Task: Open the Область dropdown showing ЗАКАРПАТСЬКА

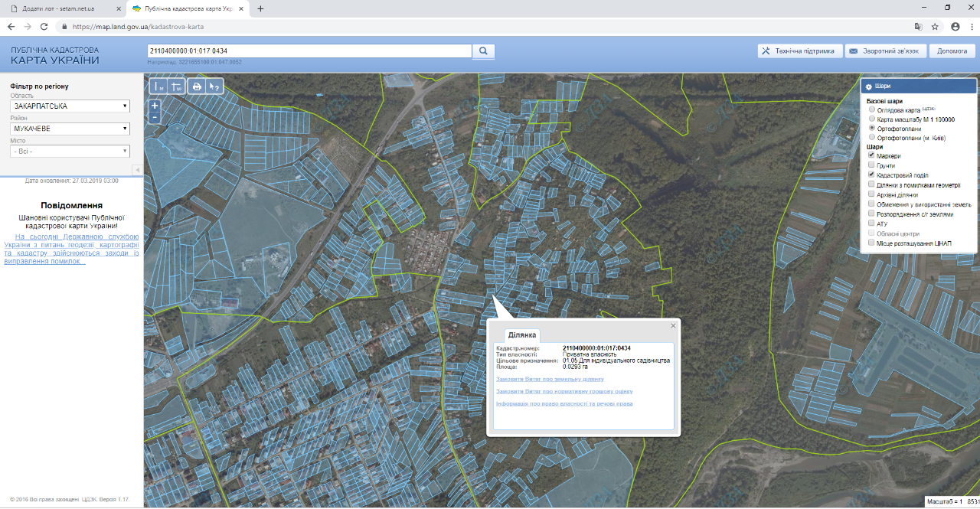Action: click(x=70, y=106)
